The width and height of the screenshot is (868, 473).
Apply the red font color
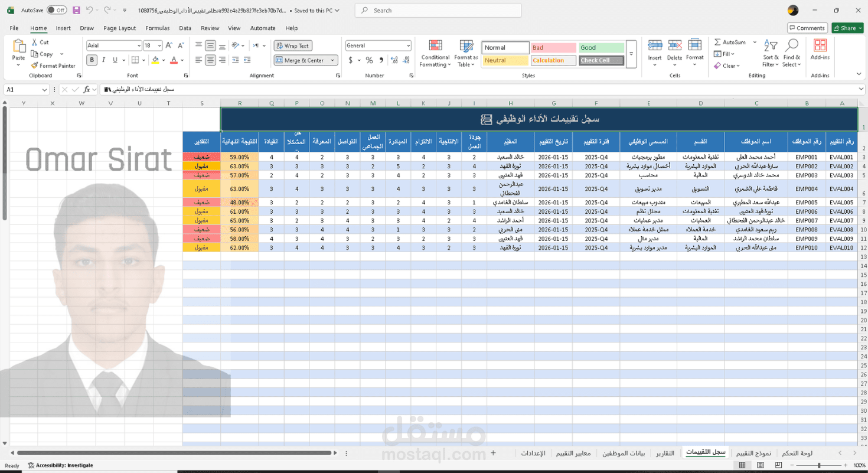174,60
